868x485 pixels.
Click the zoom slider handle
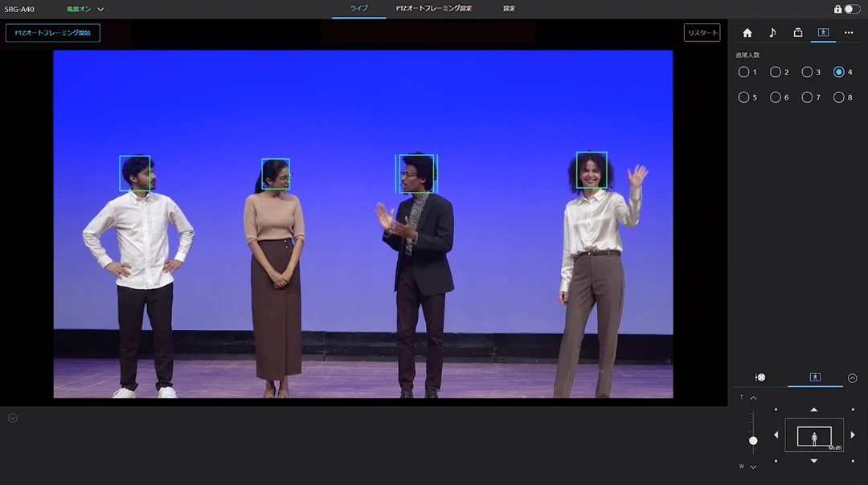pos(753,440)
